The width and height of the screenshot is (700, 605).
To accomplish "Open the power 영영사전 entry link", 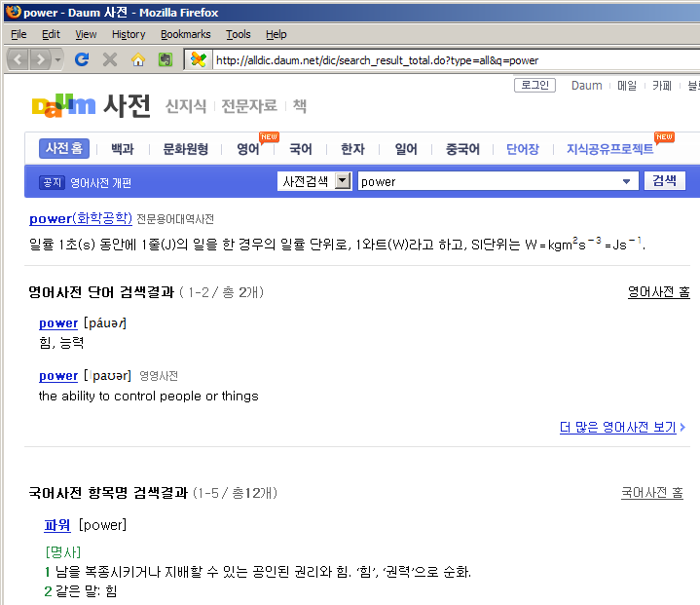I will point(58,375).
